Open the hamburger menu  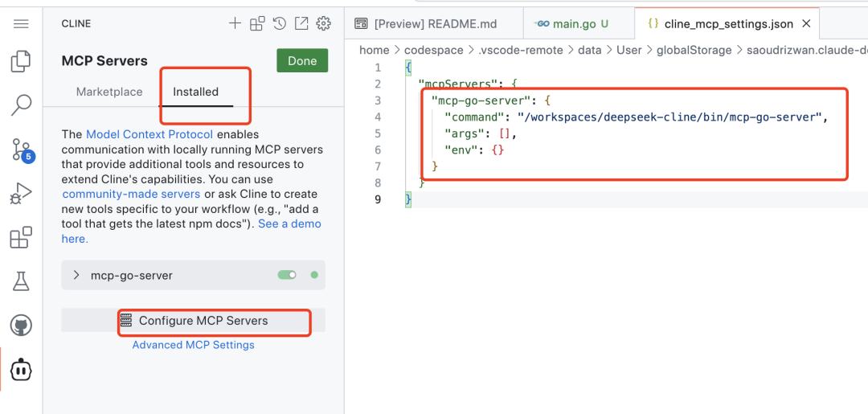(x=21, y=23)
